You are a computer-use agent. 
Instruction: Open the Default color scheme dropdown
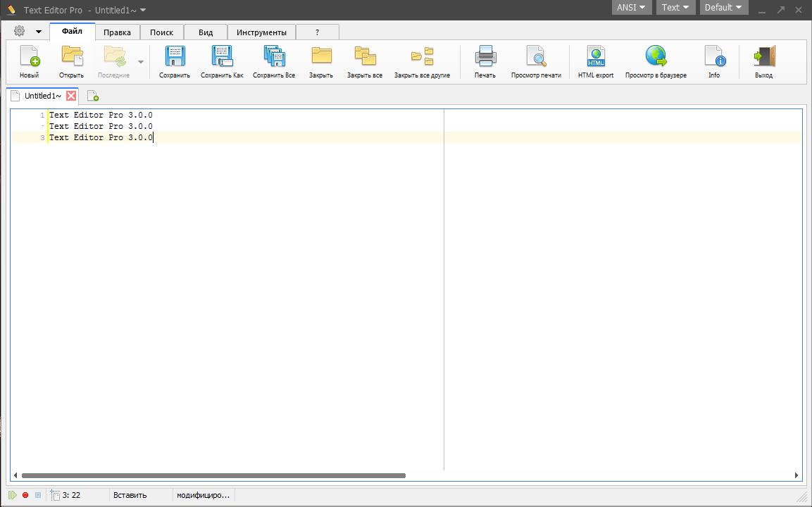pyautogui.click(x=723, y=7)
